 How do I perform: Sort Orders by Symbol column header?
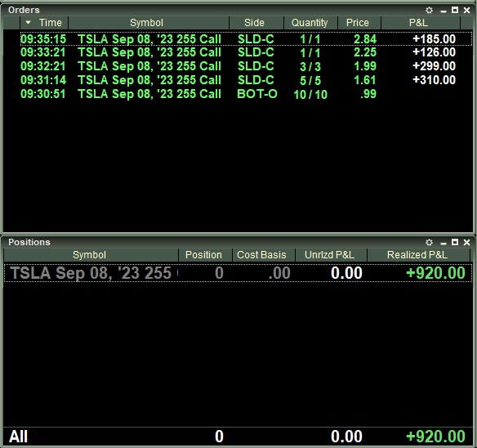click(x=149, y=23)
